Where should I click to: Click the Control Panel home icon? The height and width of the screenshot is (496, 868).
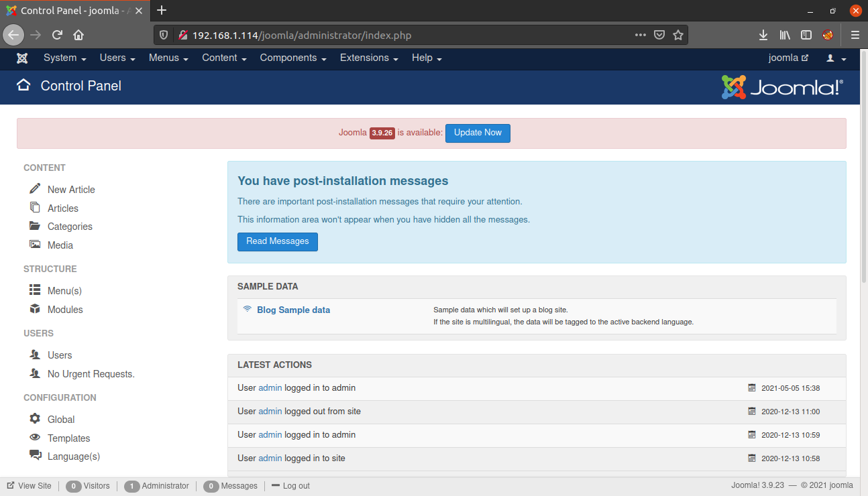click(23, 85)
